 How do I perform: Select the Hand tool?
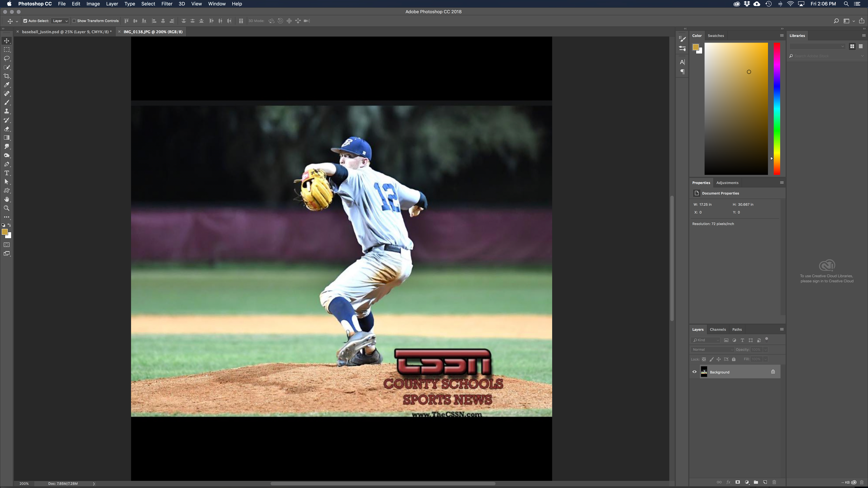point(6,199)
